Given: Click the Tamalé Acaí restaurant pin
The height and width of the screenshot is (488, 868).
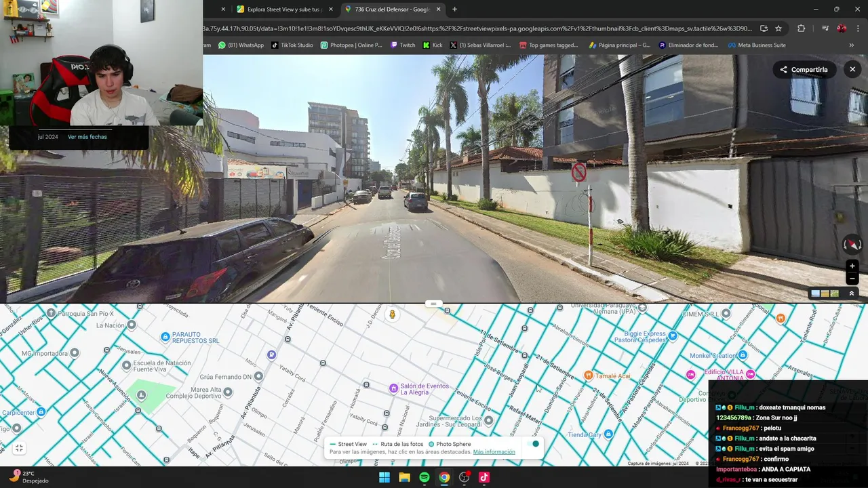Looking at the screenshot, I should pos(589,375).
